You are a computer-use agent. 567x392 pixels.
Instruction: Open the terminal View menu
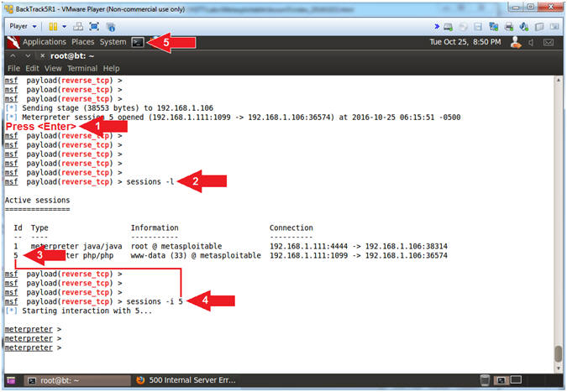(x=53, y=68)
